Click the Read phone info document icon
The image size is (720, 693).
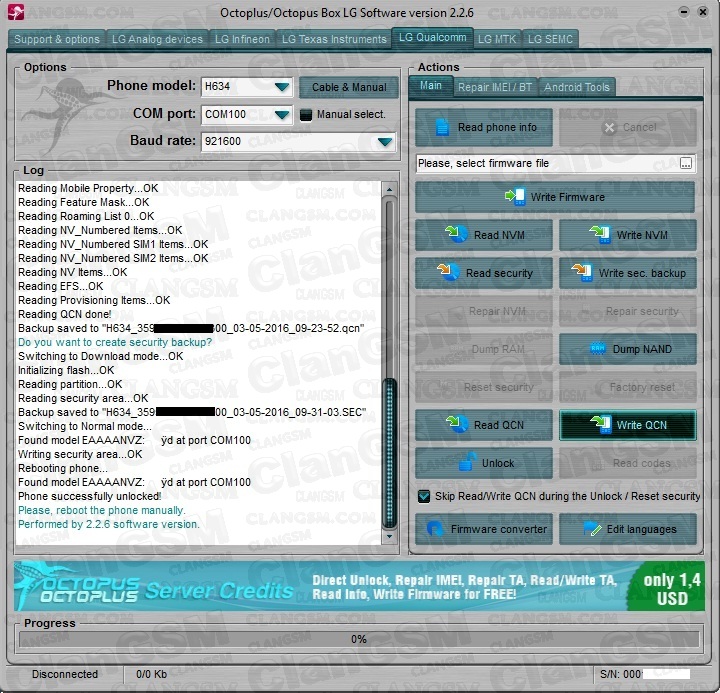[442, 127]
